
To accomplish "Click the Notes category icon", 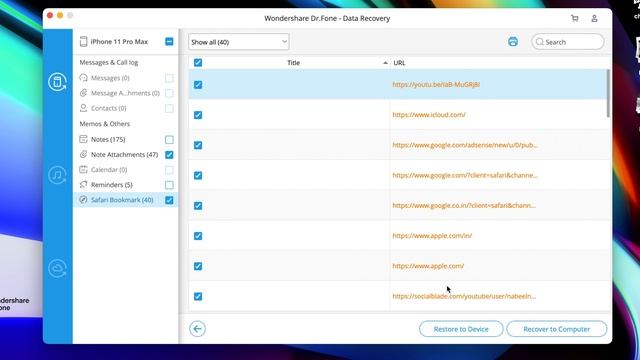I will click(x=83, y=139).
